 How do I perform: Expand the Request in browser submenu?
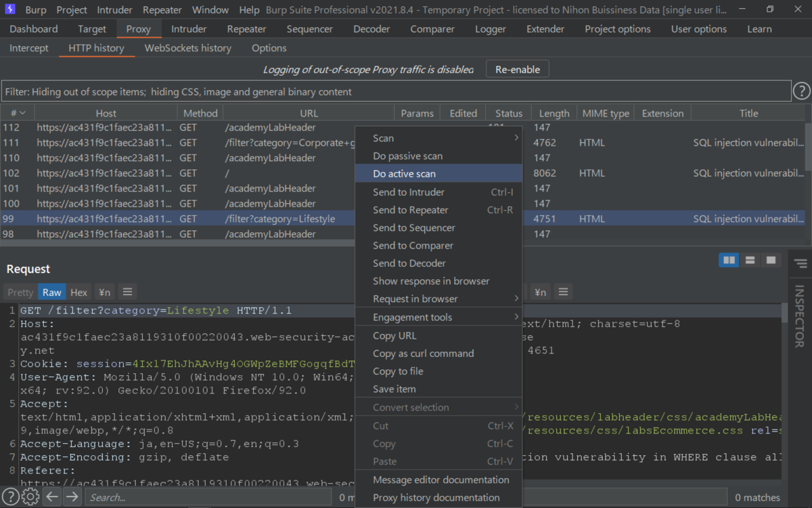point(438,299)
